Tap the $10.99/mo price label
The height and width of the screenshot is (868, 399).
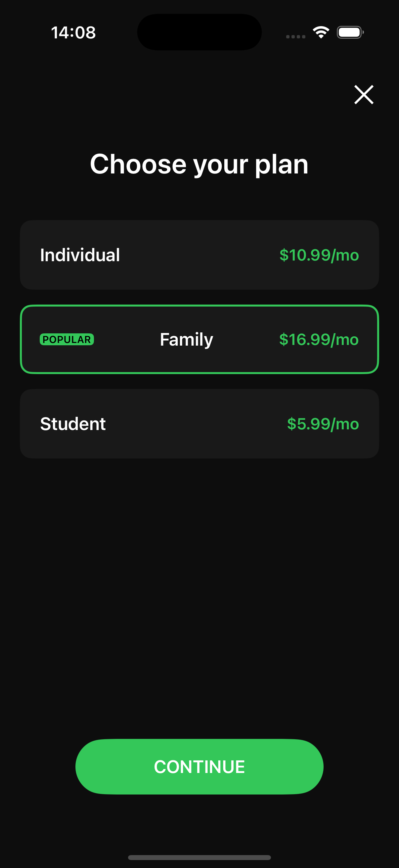point(319,255)
